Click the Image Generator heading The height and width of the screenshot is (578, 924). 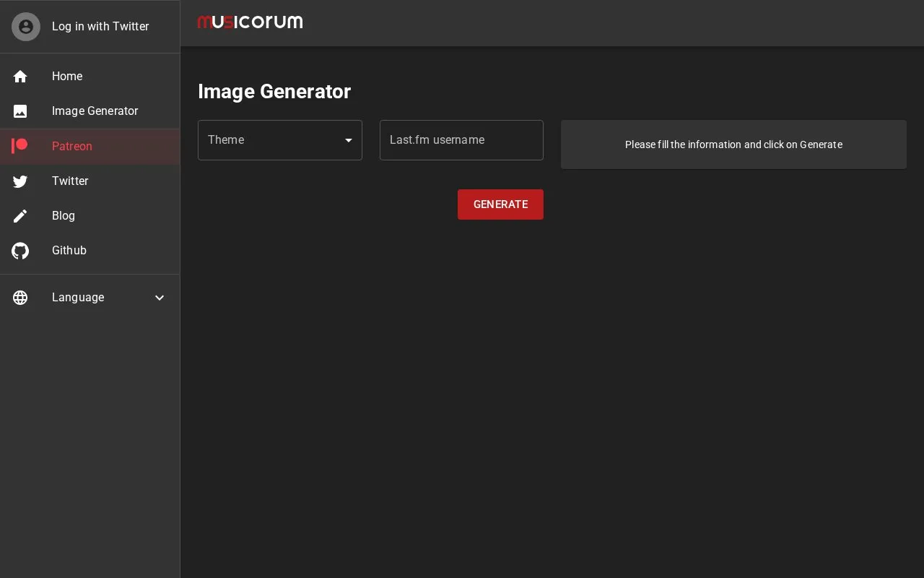coord(274,92)
